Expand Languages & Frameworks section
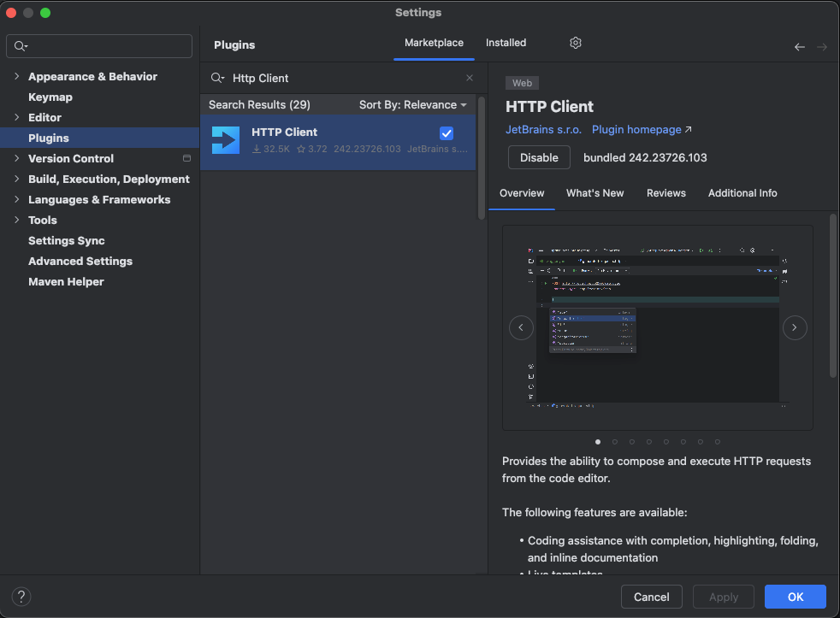This screenshot has height=618, width=840. tap(16, 199)
